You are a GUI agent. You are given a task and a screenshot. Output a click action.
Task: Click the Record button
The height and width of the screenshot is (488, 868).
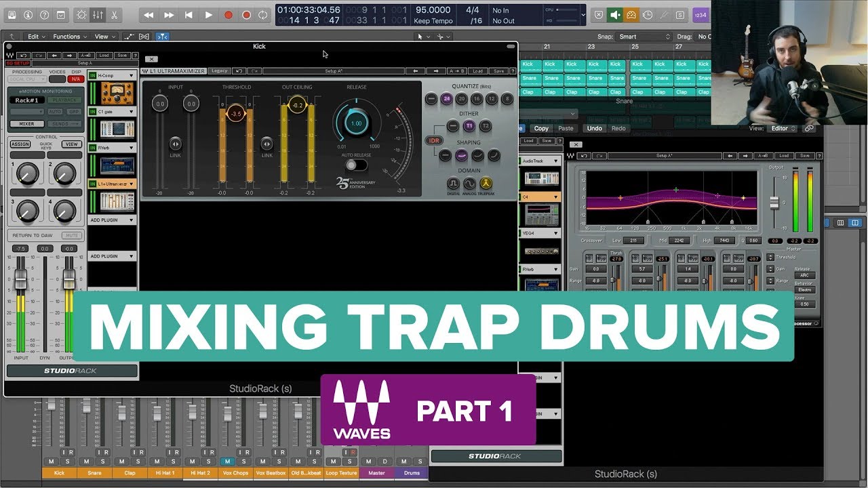228,15
